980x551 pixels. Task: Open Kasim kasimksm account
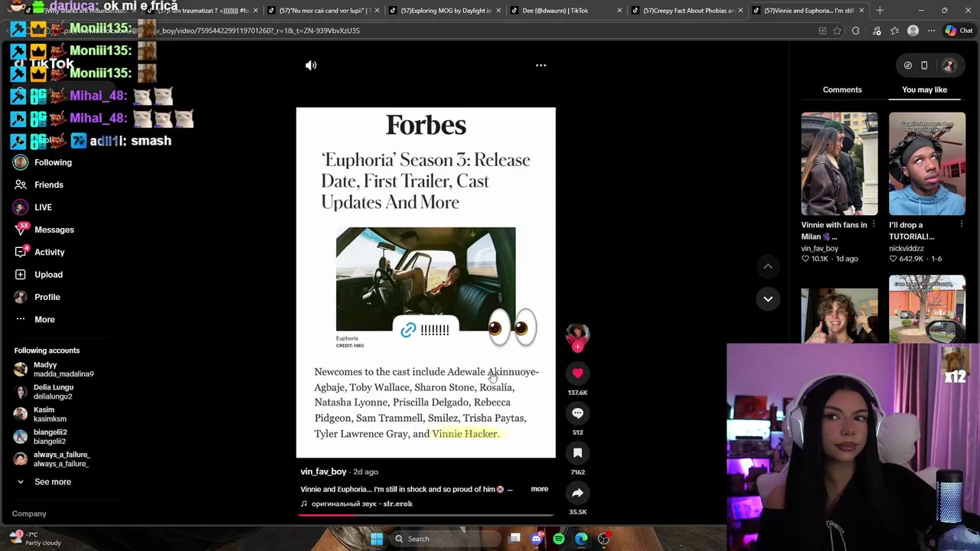pos(40,414)
